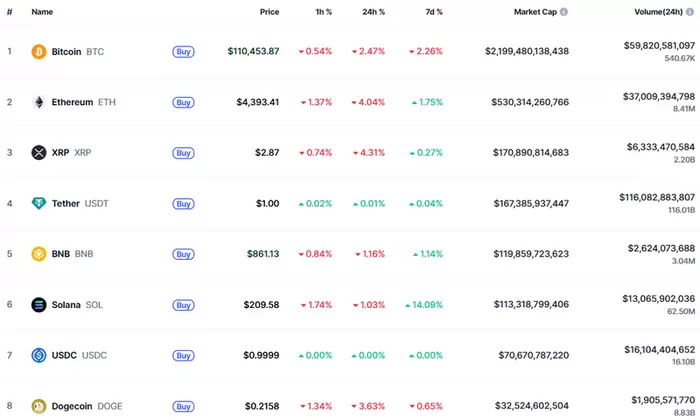The image size is (700, 420).
Task: Open the Ethereum name link
Action: click(x=72, y=102)
